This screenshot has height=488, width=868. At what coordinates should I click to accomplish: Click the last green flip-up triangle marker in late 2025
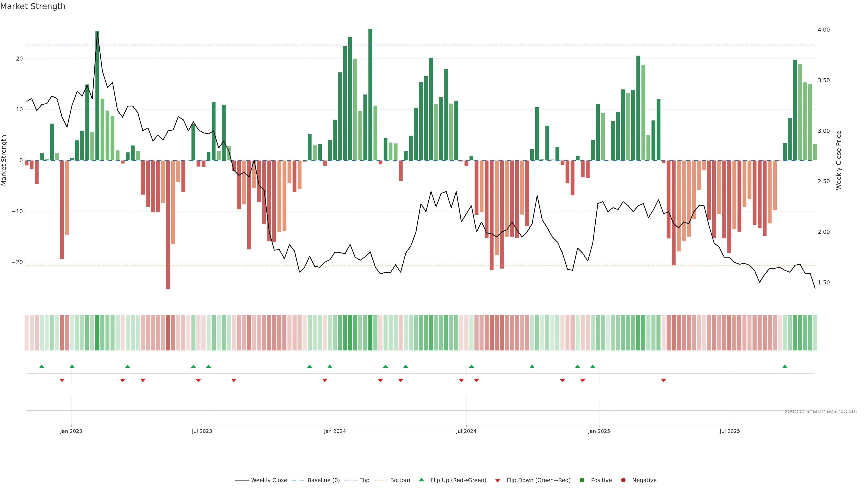785,366
